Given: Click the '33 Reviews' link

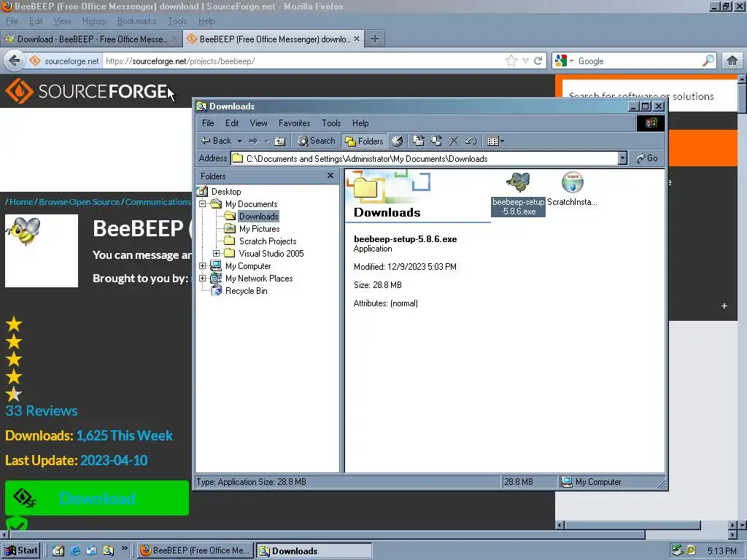Looking at the screenshot, I should (x=42, y=411).
